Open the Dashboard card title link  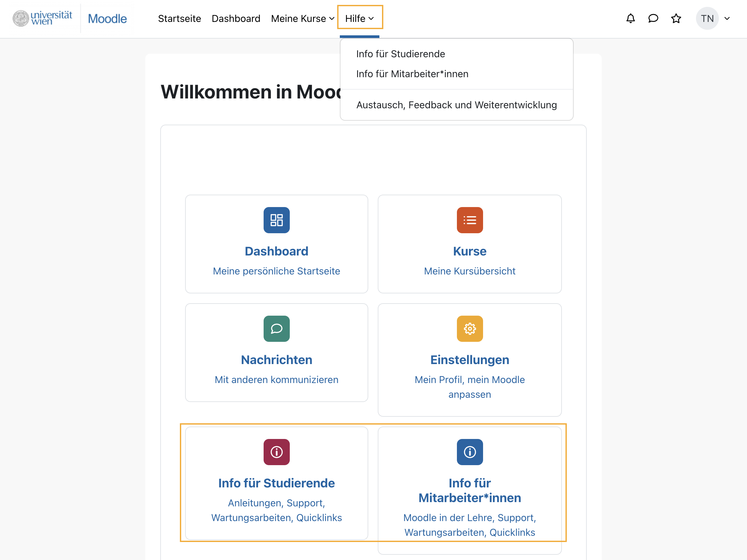[276, 251]
